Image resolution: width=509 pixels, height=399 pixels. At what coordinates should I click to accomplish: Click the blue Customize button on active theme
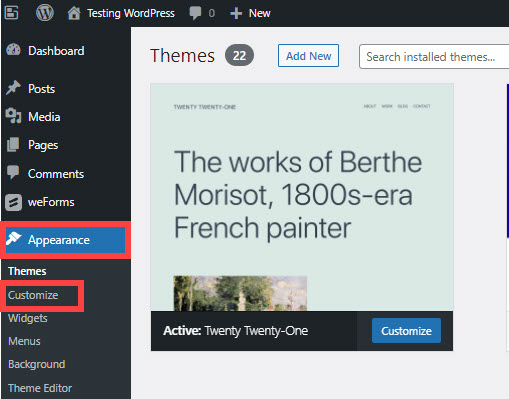406,331
